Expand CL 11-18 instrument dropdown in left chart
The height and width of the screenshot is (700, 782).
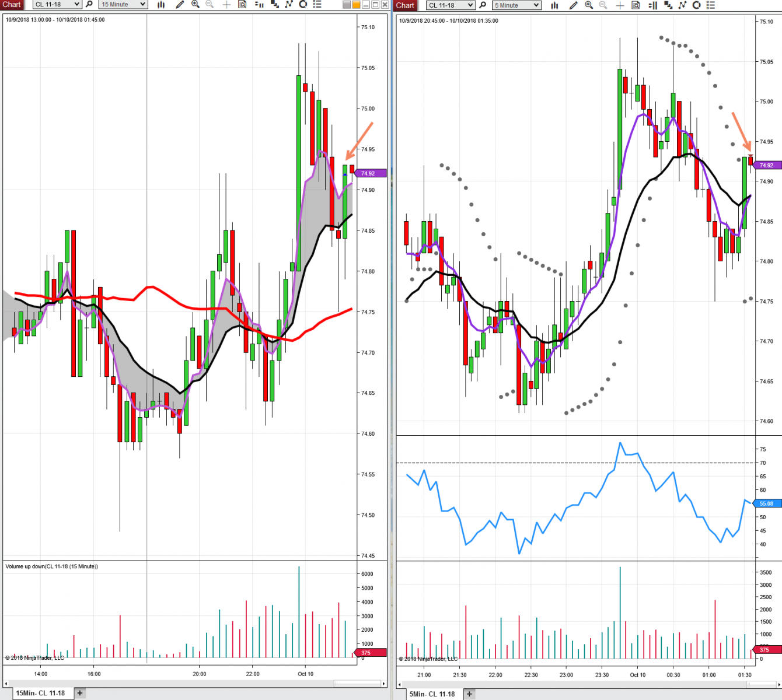(57, 4)
